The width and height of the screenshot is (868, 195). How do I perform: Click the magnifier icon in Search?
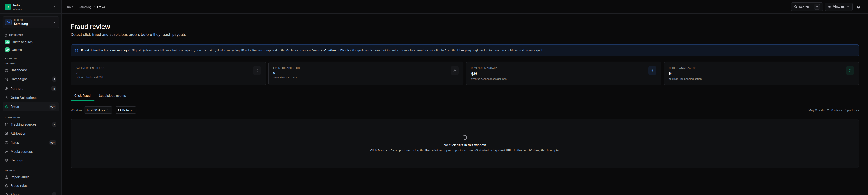(796, 7)
